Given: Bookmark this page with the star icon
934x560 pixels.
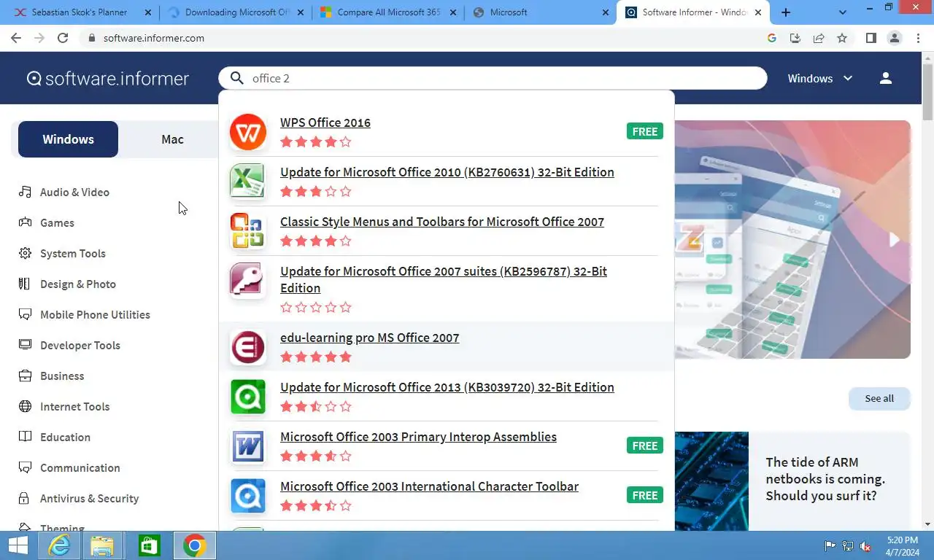Looking at the screenshot, I should pos(842,38).
